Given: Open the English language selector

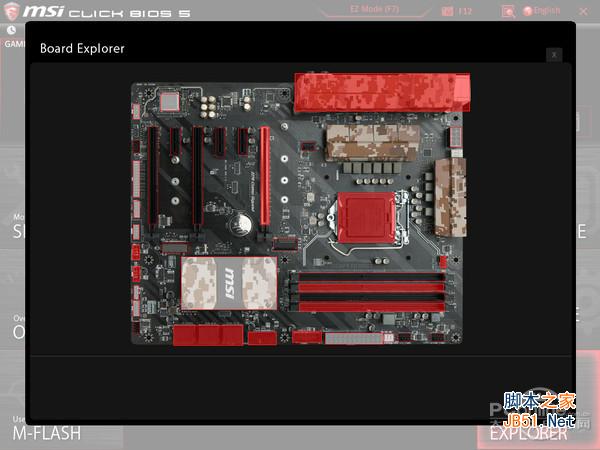Looking at the screenshot, I should pos(542,11).
